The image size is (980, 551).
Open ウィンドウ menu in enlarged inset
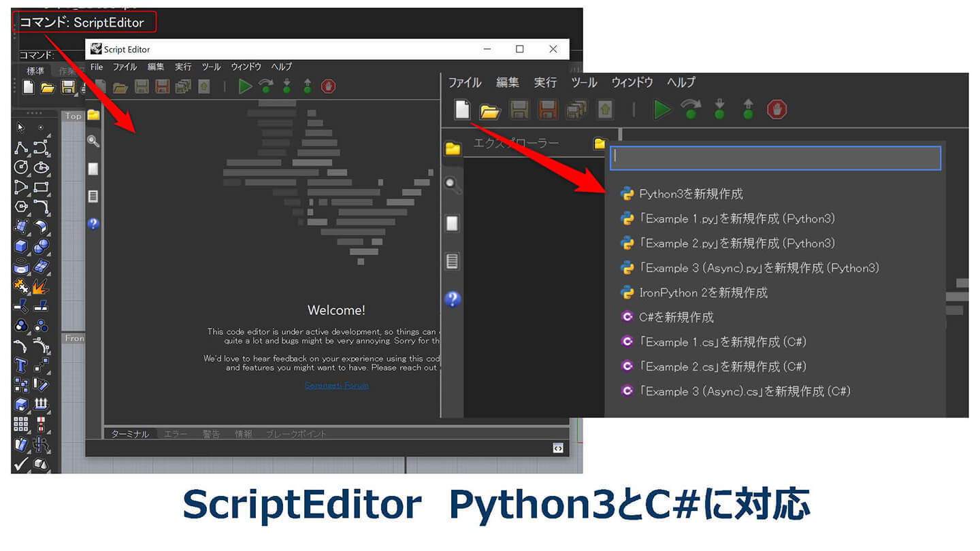[632, 82]
